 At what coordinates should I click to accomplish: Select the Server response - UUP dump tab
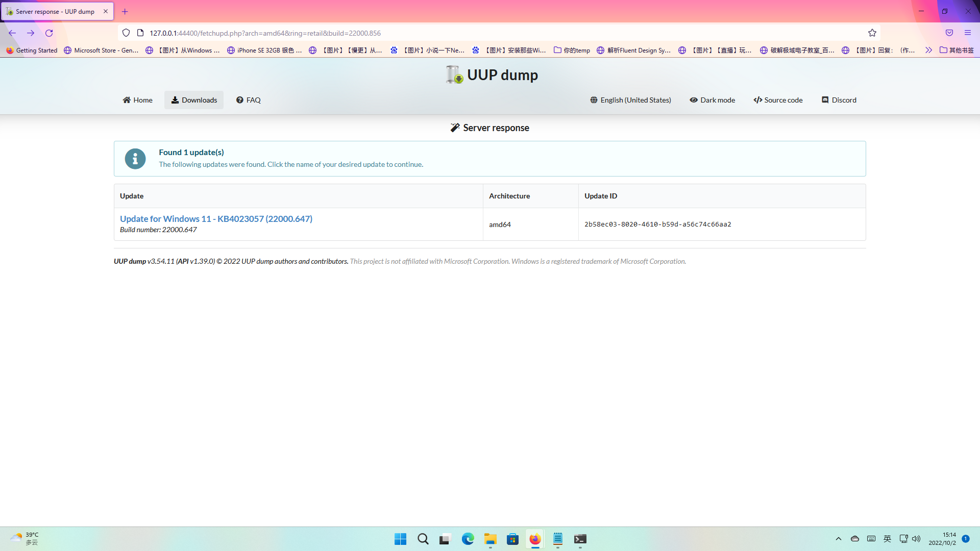click(58, 11)
